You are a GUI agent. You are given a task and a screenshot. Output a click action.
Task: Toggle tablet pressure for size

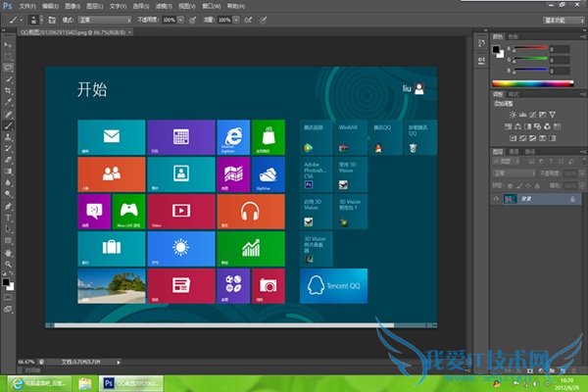[x=264, y=20]
